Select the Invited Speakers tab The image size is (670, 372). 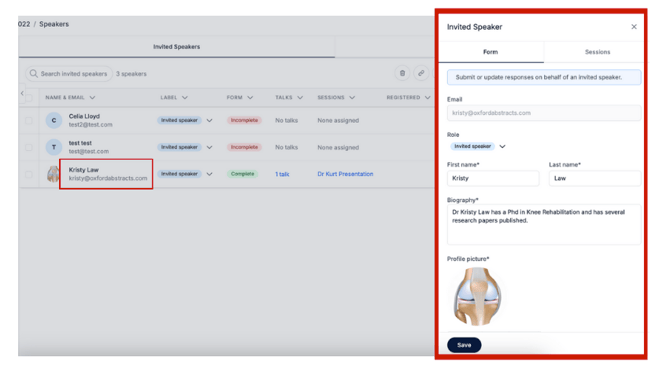tap(176, 47)
